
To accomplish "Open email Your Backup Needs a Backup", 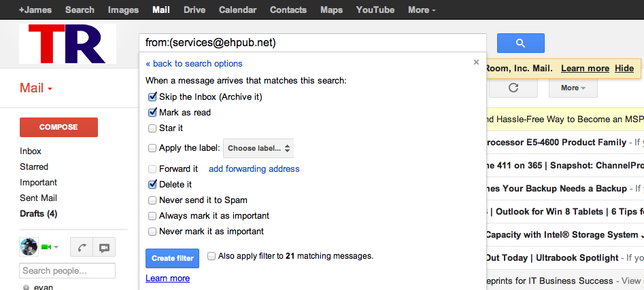I will [564, 188].
